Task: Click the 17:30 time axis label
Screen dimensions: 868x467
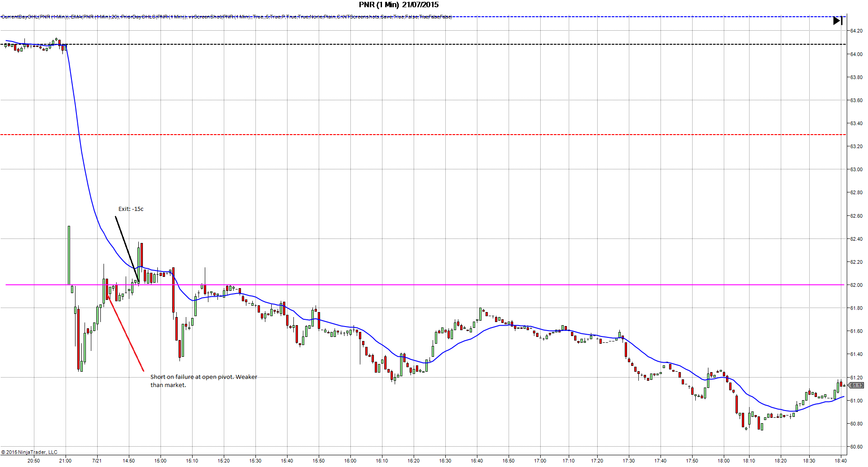Action: (x=629, y=461)
